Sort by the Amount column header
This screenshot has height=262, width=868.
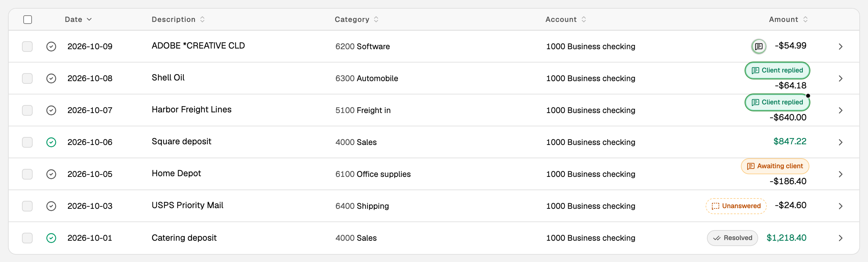(788, 20)
